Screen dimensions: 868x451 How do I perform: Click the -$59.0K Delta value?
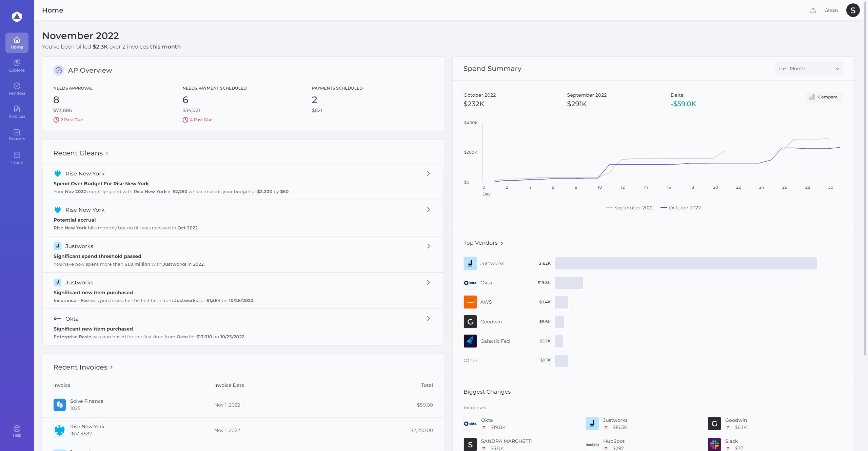pyautogui.click(x=683, y=104)
